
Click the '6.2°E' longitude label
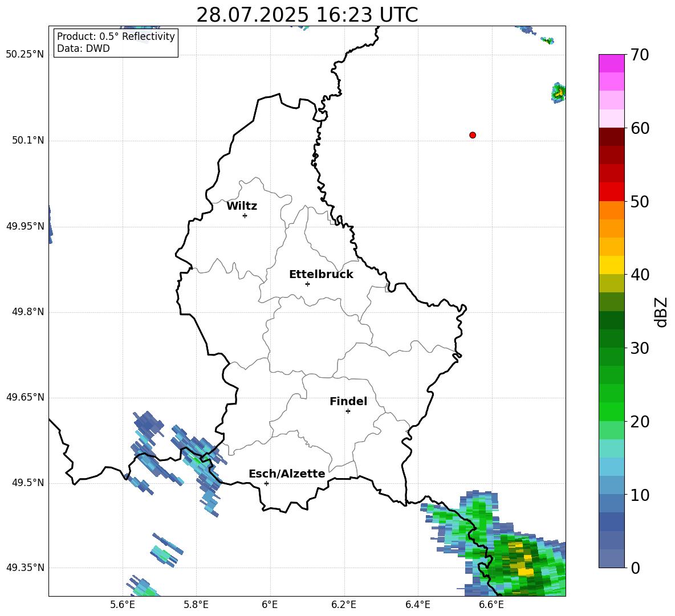[344, 605]
